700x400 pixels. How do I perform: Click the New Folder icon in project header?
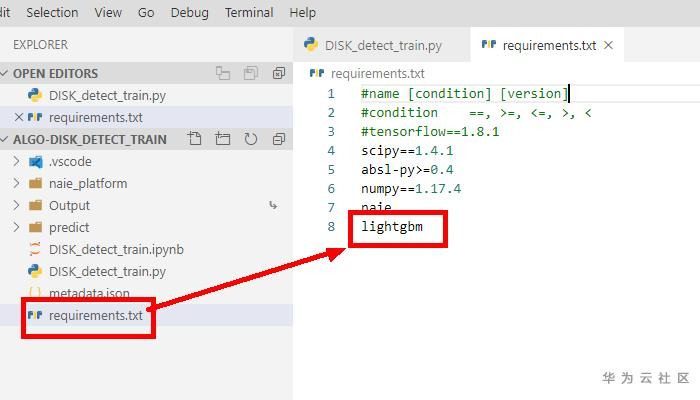click(222, 139)
